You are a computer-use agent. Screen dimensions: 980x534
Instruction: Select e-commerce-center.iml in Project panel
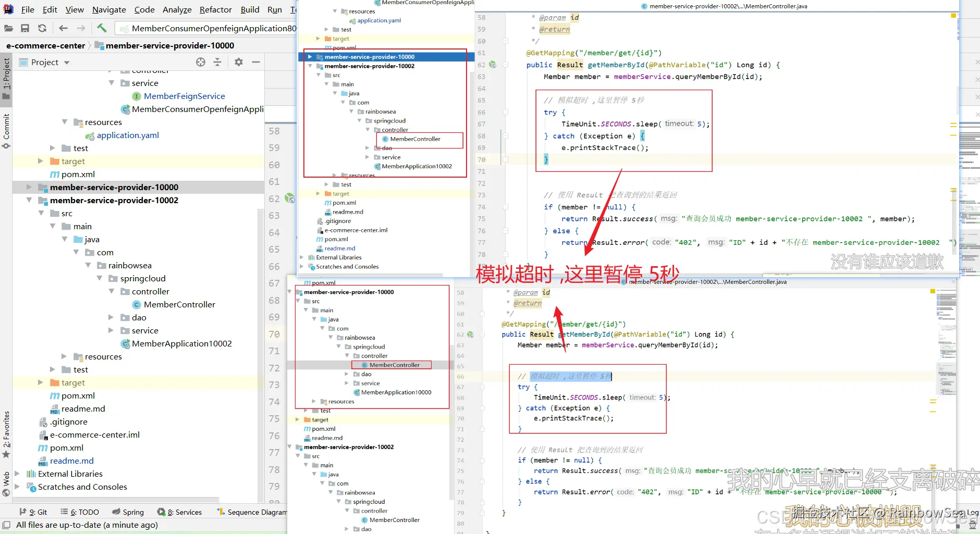95,434
